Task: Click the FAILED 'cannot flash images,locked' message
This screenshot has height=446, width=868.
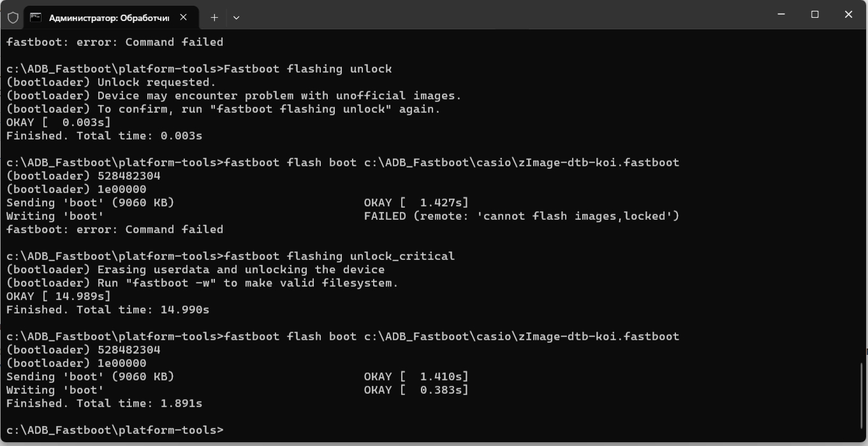Action: coord(521,216)
